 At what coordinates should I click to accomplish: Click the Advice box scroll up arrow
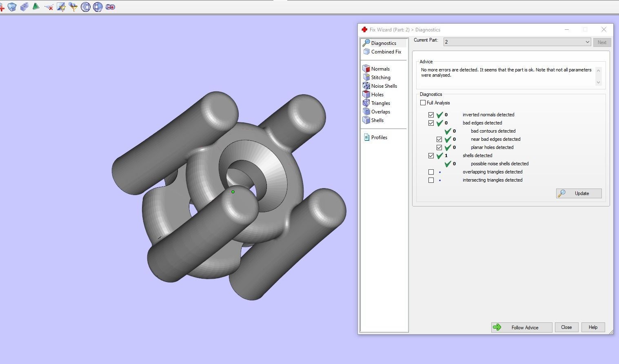599,70
